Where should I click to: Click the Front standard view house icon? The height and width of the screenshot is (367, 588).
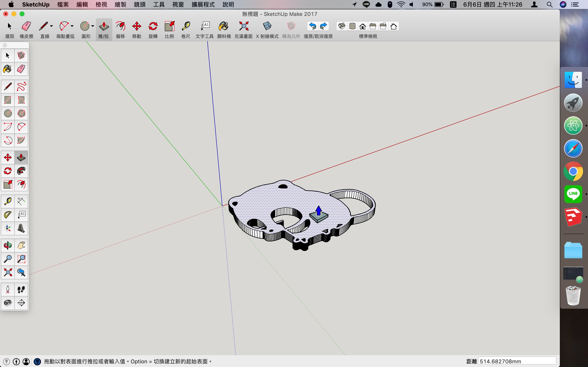pyautogui.click(x=363, y=26)
